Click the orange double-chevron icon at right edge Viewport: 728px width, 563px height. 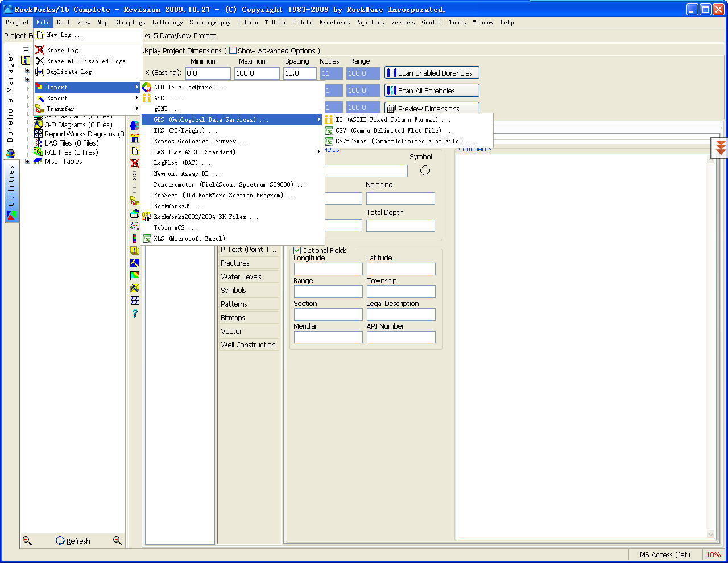point(721,148)
